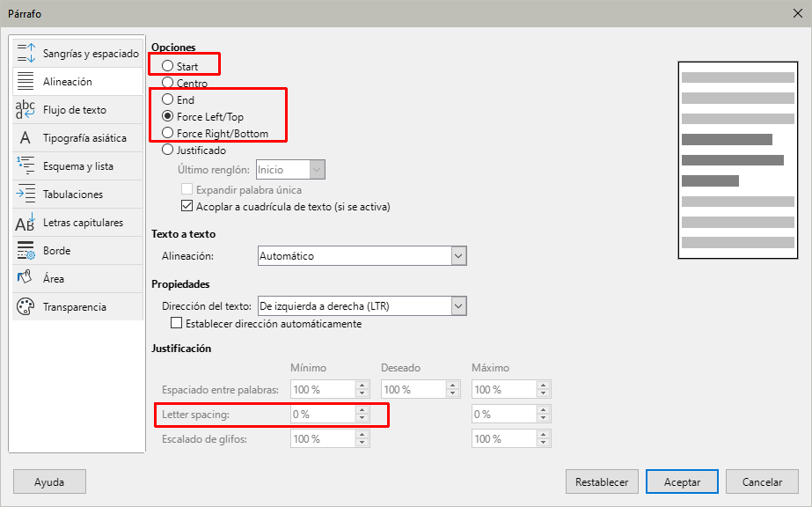This screenshot has width=812, height=507.
Task: Toggle Acoplar a cuadrícula de texto checkbox
Action: [x=187, y=207]
